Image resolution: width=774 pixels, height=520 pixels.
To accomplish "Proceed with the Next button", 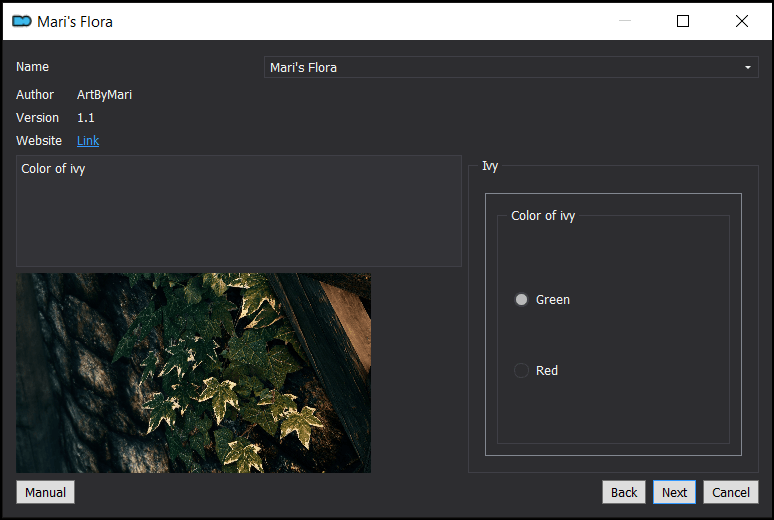I will 674,492.
